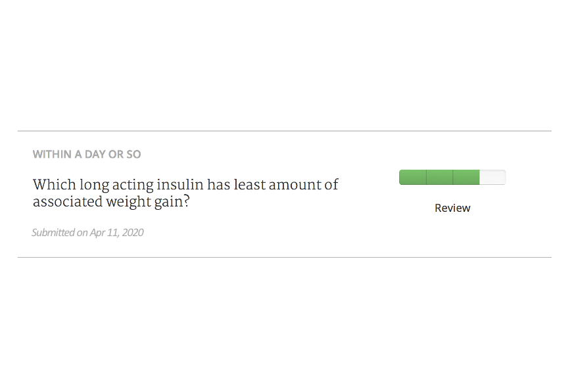
Task: Click the 'Submitted on Apr 11, 2020' text
Action: 87,232
